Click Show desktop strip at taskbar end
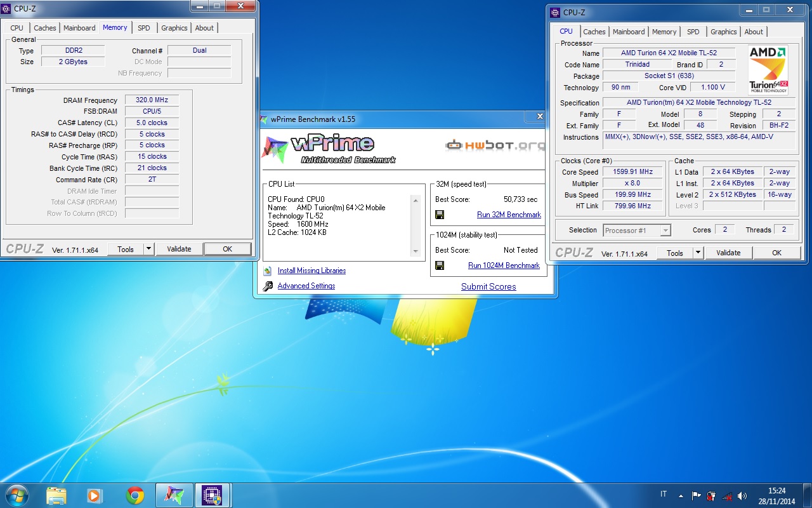Viewport: 812px width, 508px height. point(808,495)
